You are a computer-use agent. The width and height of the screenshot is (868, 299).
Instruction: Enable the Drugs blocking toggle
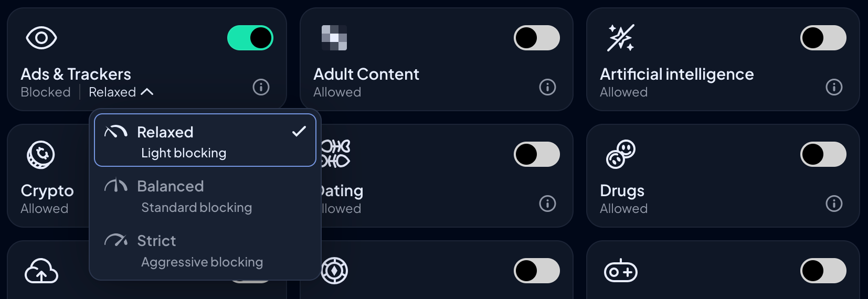click(x=823, y=154)
